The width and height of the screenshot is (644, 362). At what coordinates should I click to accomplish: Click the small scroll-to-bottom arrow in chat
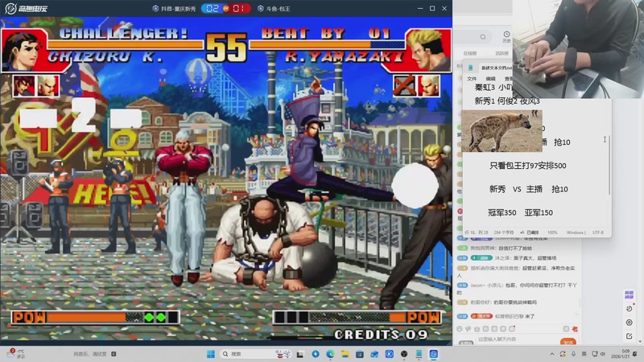pos(576,315)
